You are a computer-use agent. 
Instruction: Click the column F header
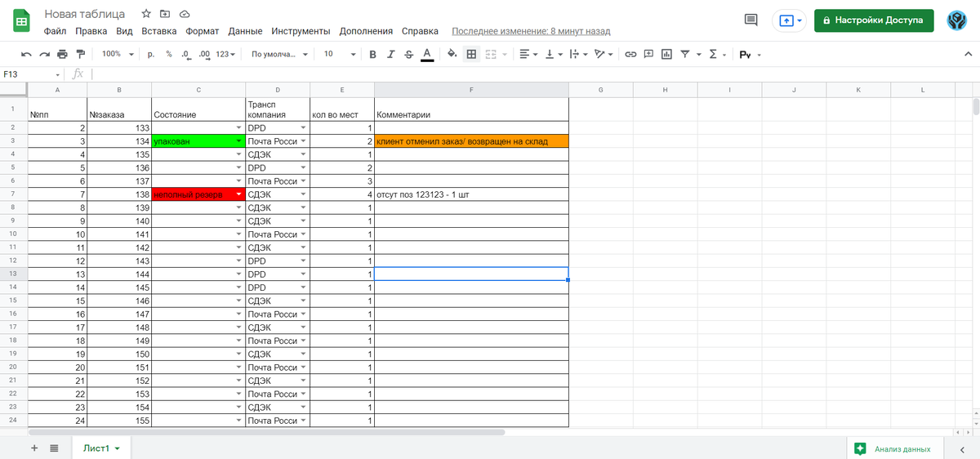471,89
